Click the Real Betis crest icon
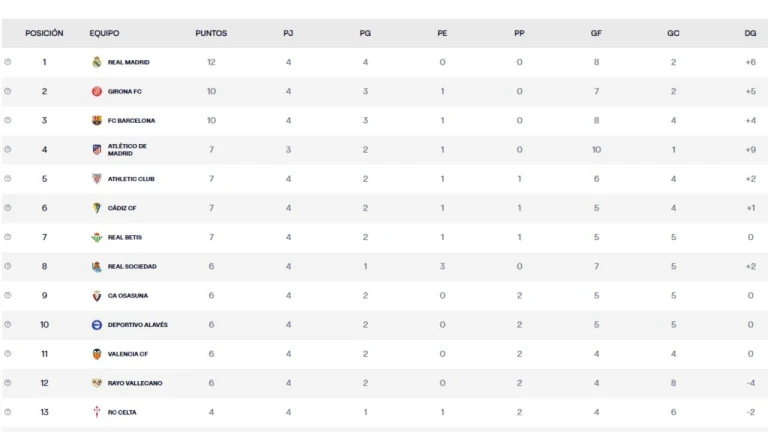Viewport: 768px width, 432px height. (97, 237)
